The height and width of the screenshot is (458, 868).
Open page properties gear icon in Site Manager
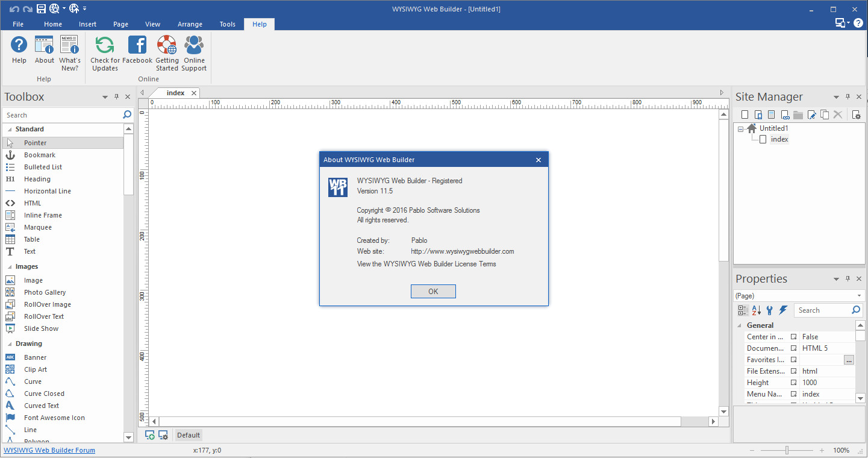point(856,114)
